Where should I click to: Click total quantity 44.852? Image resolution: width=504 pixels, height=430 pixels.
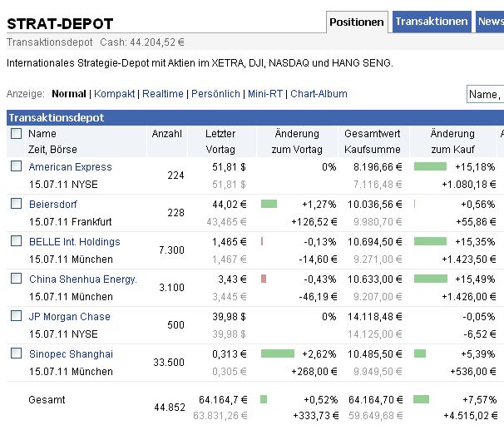pyautogui.click(x=170, y=408)
